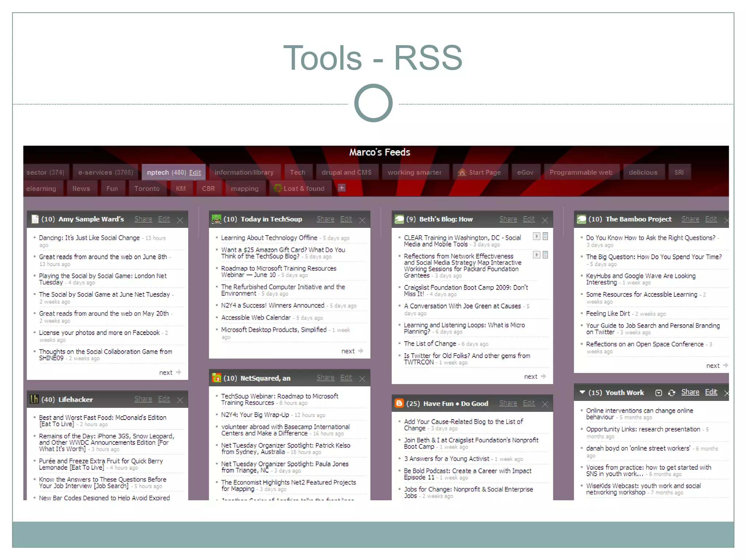Open 'License your photos and more on Facebook'

(99, 332)
